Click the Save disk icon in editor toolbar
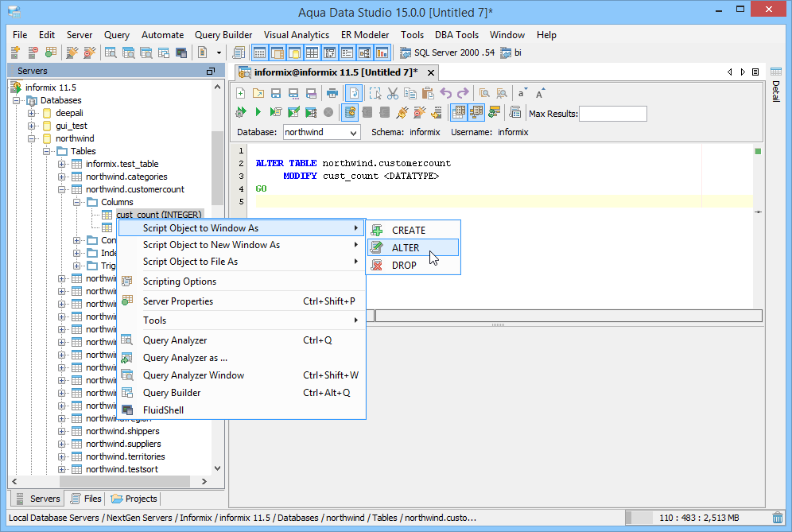 point(276,94)
